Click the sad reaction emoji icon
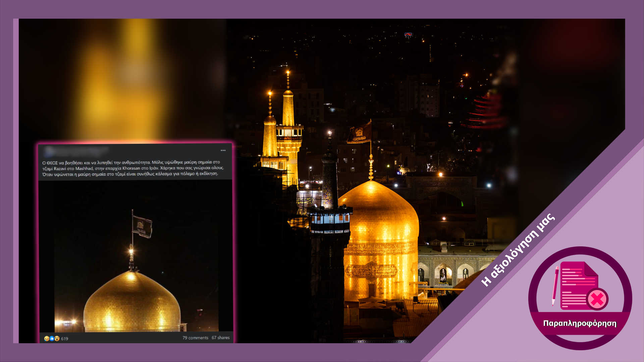 coord(46,339)
